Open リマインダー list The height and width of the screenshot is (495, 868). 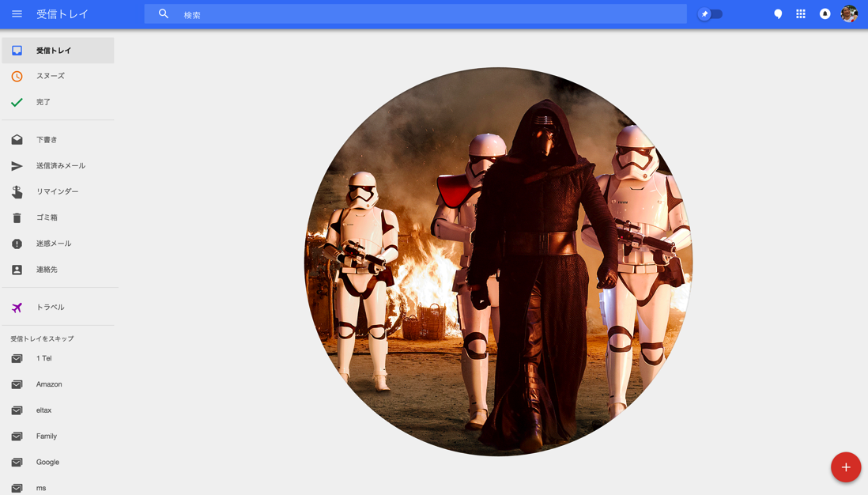point(58,191)
